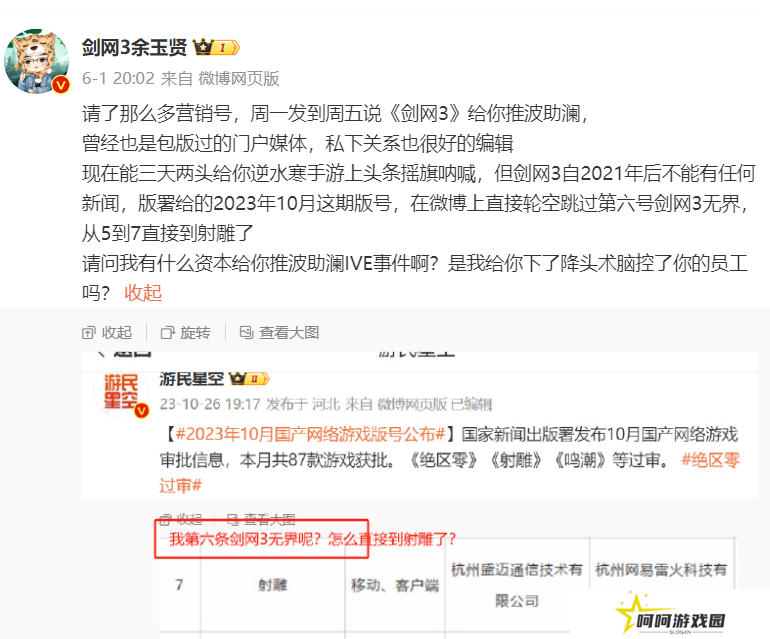
Task: Open hashtag #2023年10月国产网络游戏版号公布#
Action: pos(310,435)
